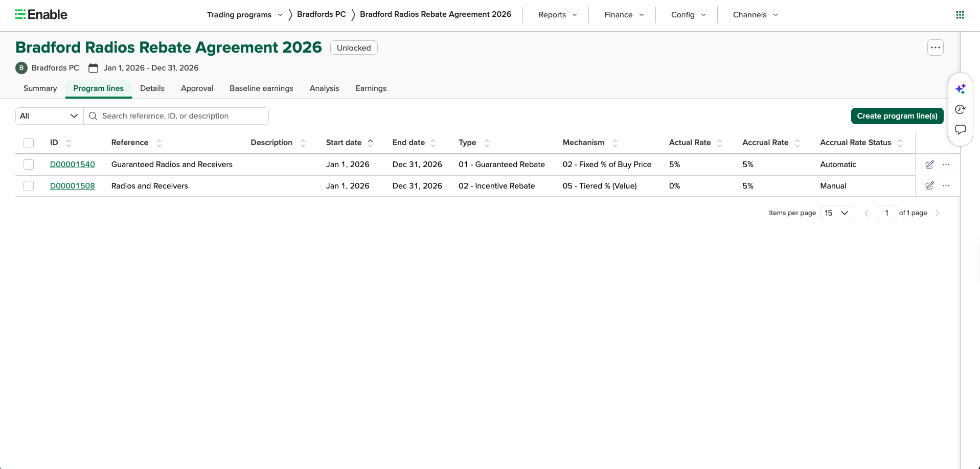Click the Enable logo
Viewport: 980px width, 469px height.
coord(41,14)
